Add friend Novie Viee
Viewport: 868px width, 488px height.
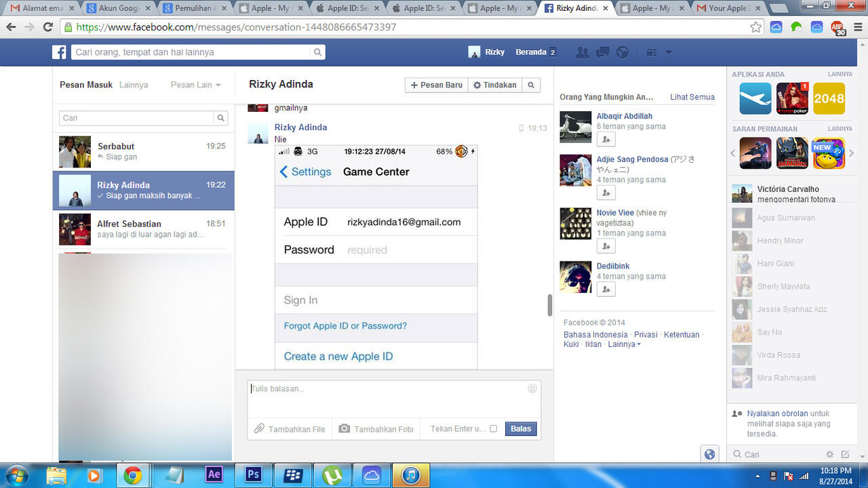coord(606,246)
